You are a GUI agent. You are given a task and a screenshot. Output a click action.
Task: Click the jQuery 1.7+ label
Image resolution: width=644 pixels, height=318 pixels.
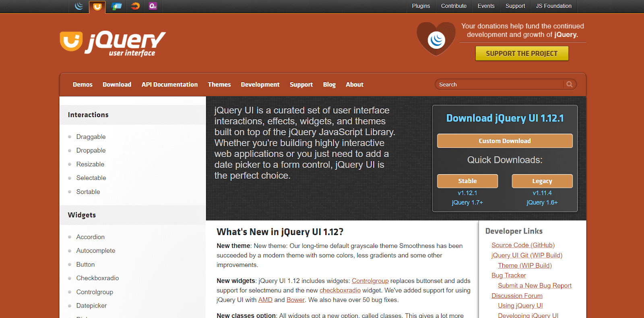[467, 202]
